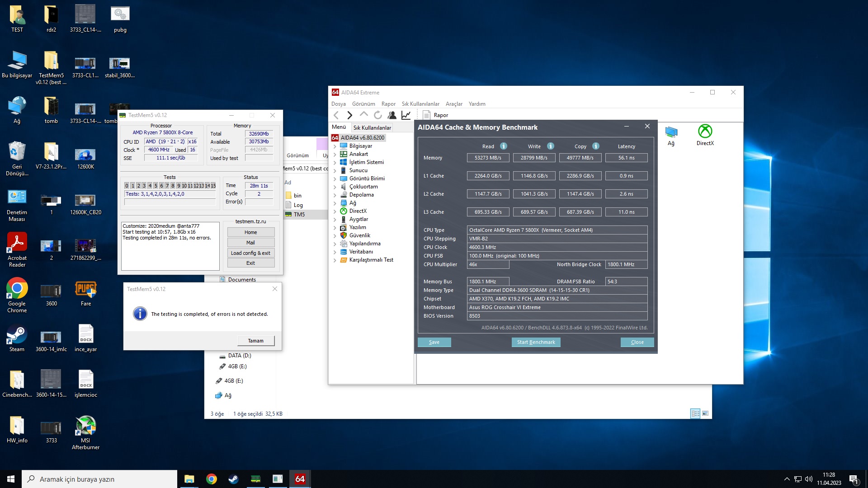Open the Yardım menu in AIDA64
868x488 pixels.
[x=477, y=104]
